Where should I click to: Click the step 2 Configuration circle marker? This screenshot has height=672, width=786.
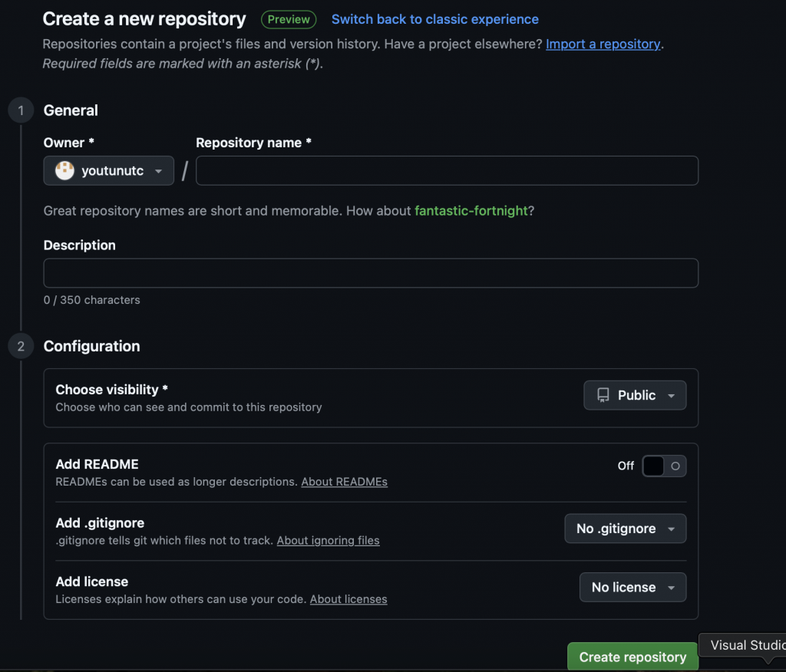point(21,346)
